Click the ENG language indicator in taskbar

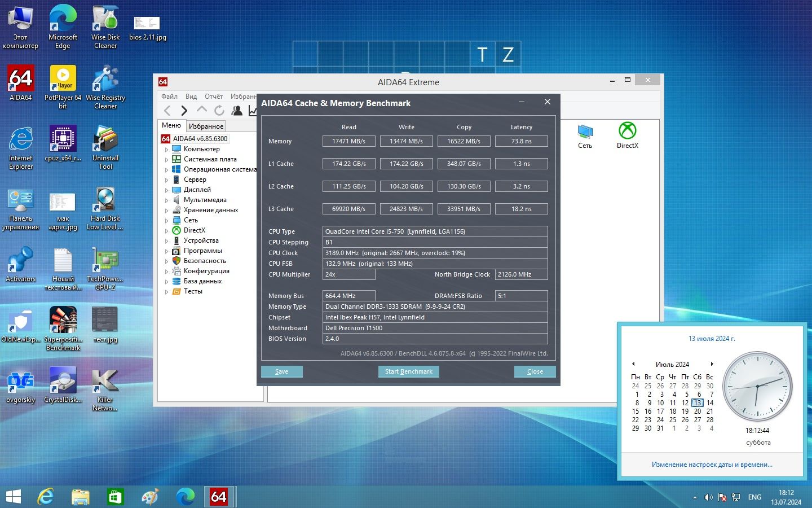click(754, 497)
